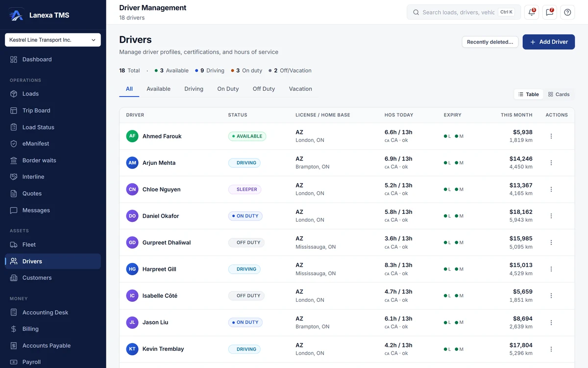
Task: Open the notifications bell icon
Action: pyautogui.click(x=532, y=12)
